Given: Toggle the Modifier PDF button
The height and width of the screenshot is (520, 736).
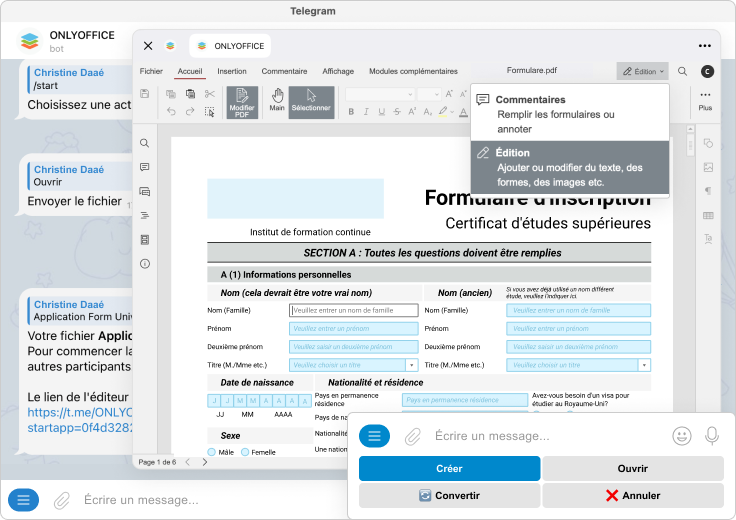Looking at the screenshot, I should 242,102.
